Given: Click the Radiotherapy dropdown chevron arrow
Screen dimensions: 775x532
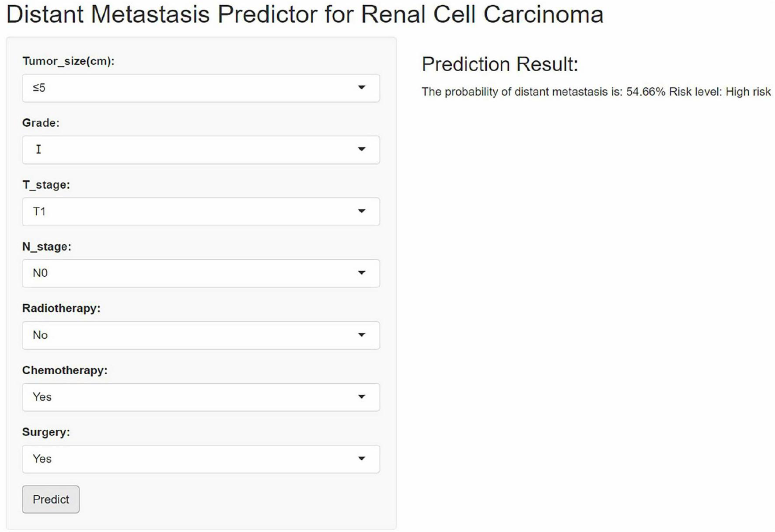Looking at the screenshot, I should click(x=361, y=335).
